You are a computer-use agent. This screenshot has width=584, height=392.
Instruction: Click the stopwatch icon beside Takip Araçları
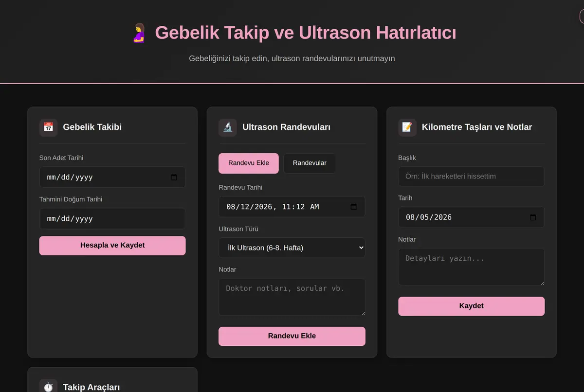[48, 387]
